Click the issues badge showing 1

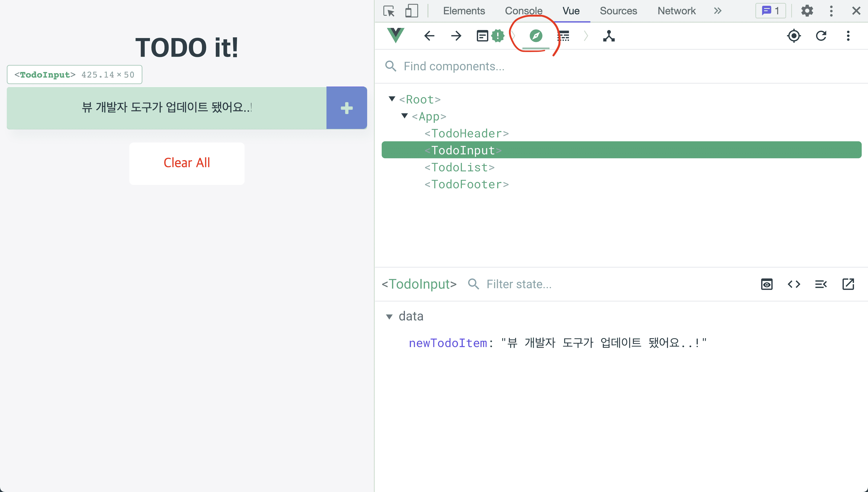(x=770, y=11)
